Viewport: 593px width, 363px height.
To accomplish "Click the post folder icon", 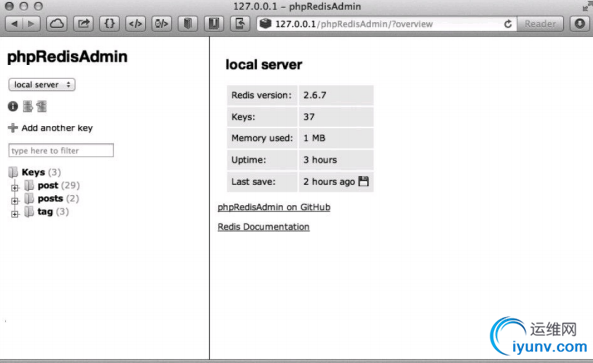I will point(29,185).
